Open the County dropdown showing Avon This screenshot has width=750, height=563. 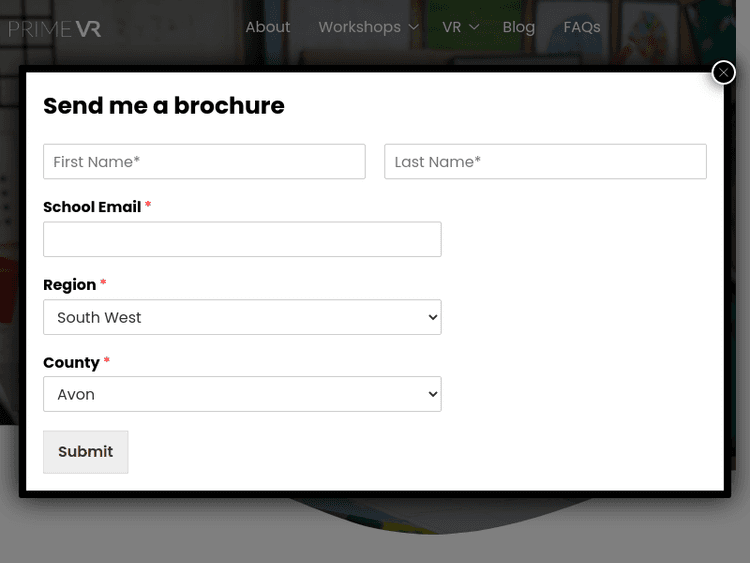pos(242,394)
